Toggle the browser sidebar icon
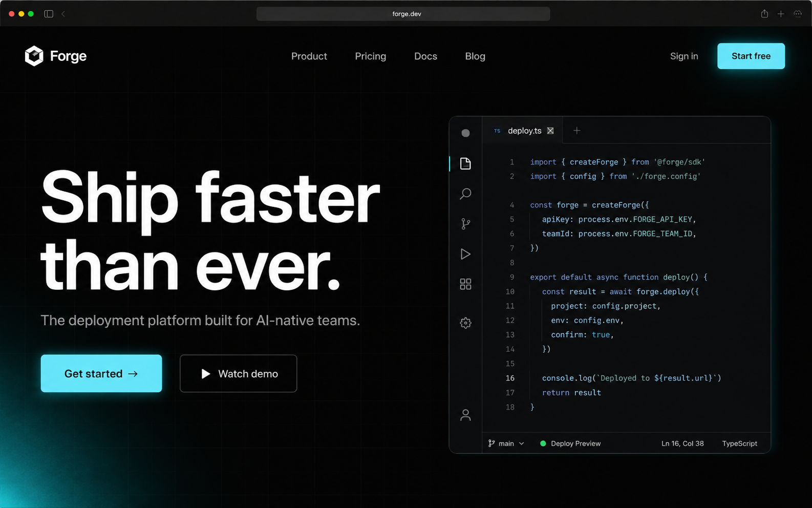The height and width of the screenshot is (508, 812). (49, 14)
